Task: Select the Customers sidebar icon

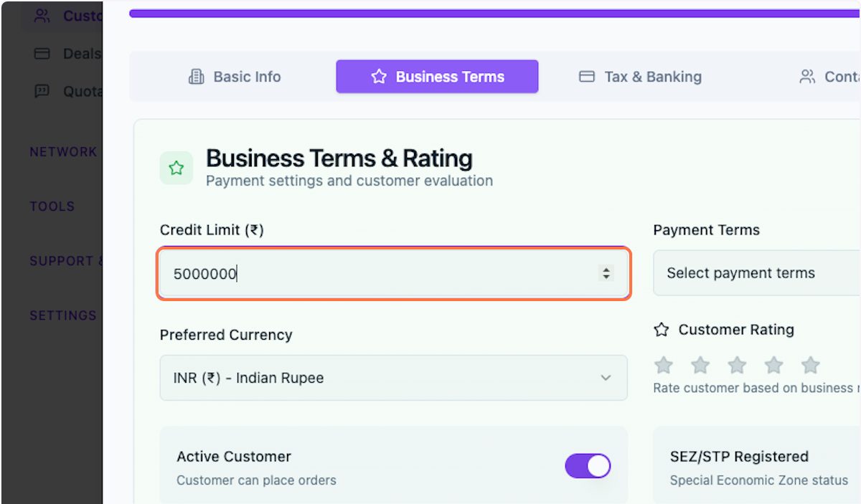Action: click(41, 16)
